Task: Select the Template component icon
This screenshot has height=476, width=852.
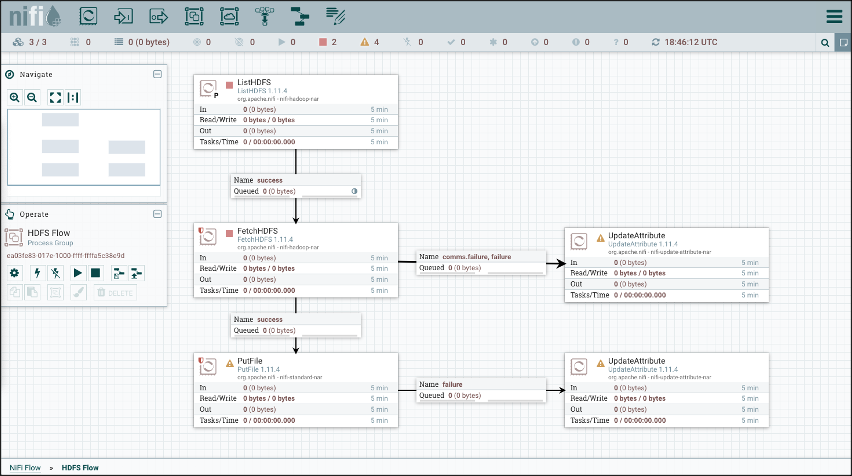Action: tap(299, 16)
